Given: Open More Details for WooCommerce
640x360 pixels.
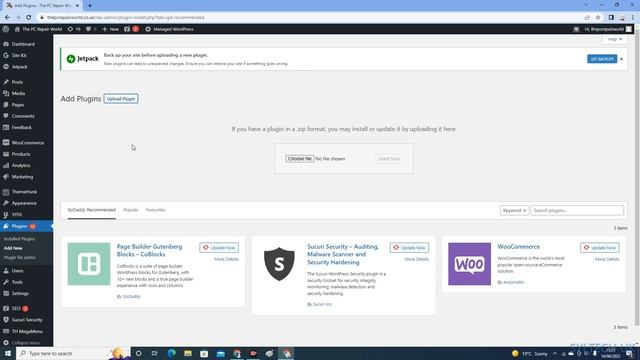Looking at the screenshot, I should click(x=607, y=259).
